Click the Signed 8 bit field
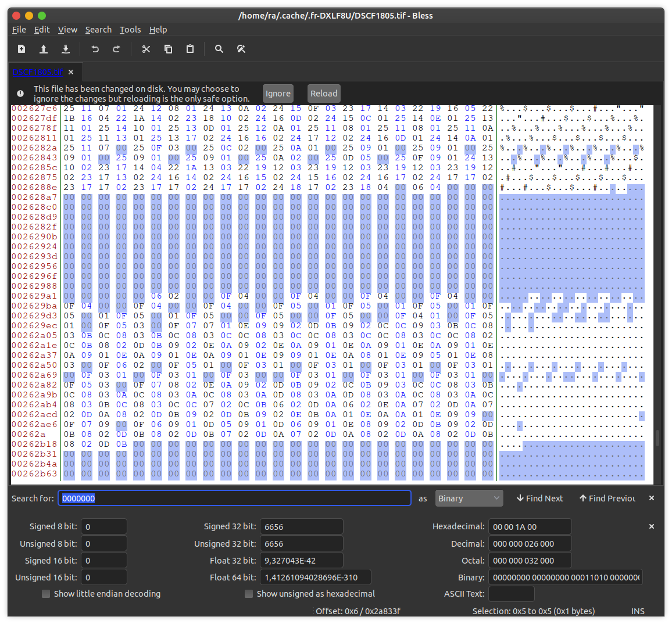 coord(103,527)
